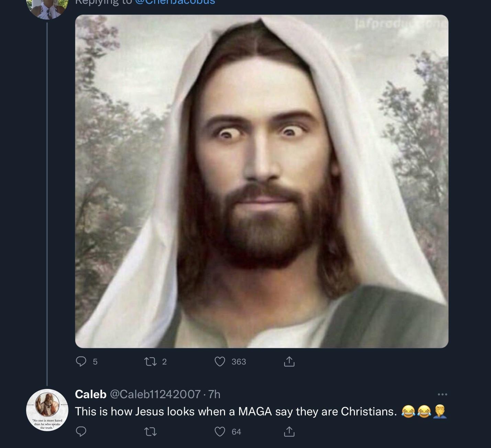The height and width of the screenshot is (448, 491).
Task: Open the more options menu on Caleb's tweet
Action: tap(443, 395)
